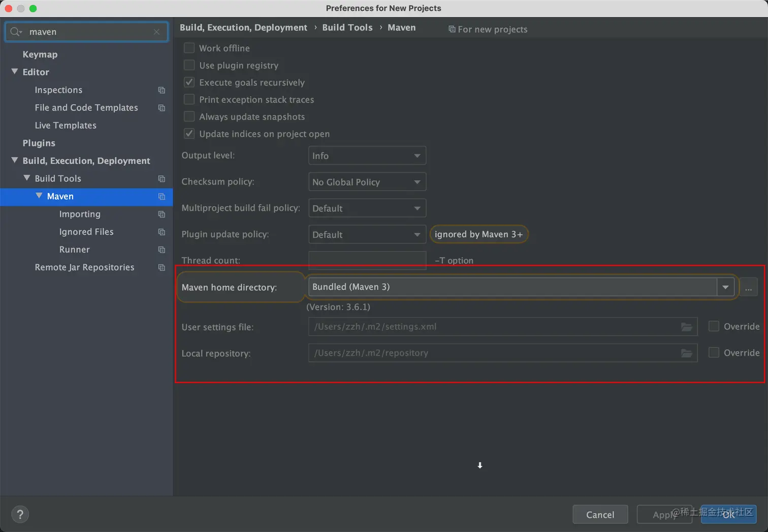Open Multiproject build fail policy dropdown
The width and height of the screenshot is (768, 532).
367,208
